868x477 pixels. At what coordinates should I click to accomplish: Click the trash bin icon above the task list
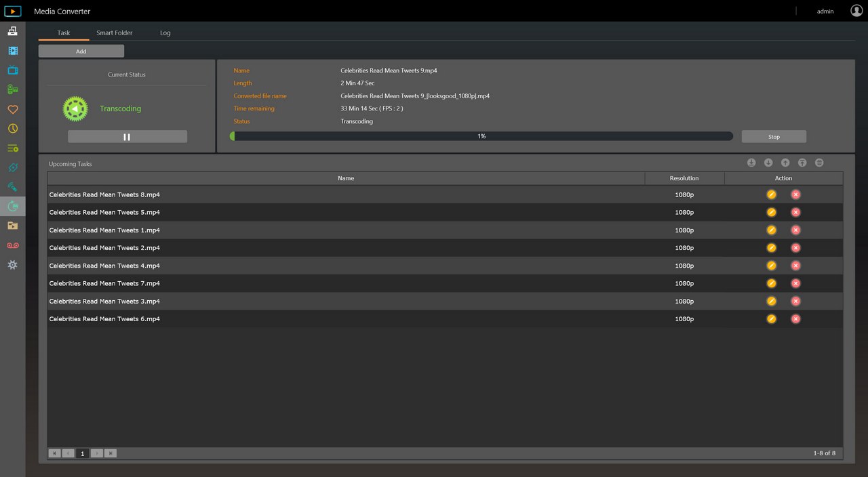point(819,163)
